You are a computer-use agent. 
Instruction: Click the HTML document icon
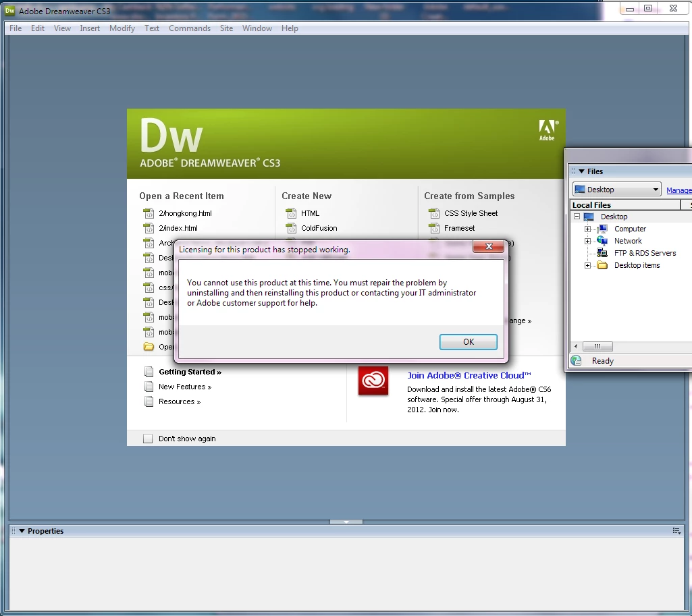pyautogui.click(x=291, y=213)
